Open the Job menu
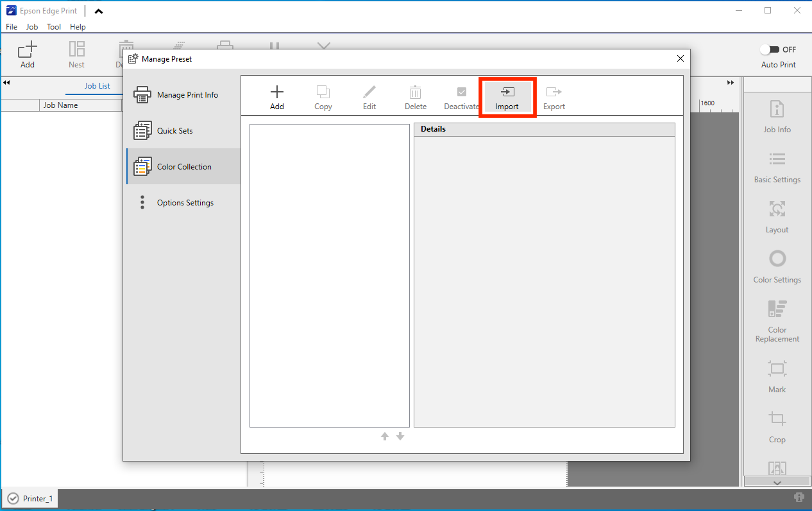The width and height of the screenshot is (812, 511). [x=32, y=27]
